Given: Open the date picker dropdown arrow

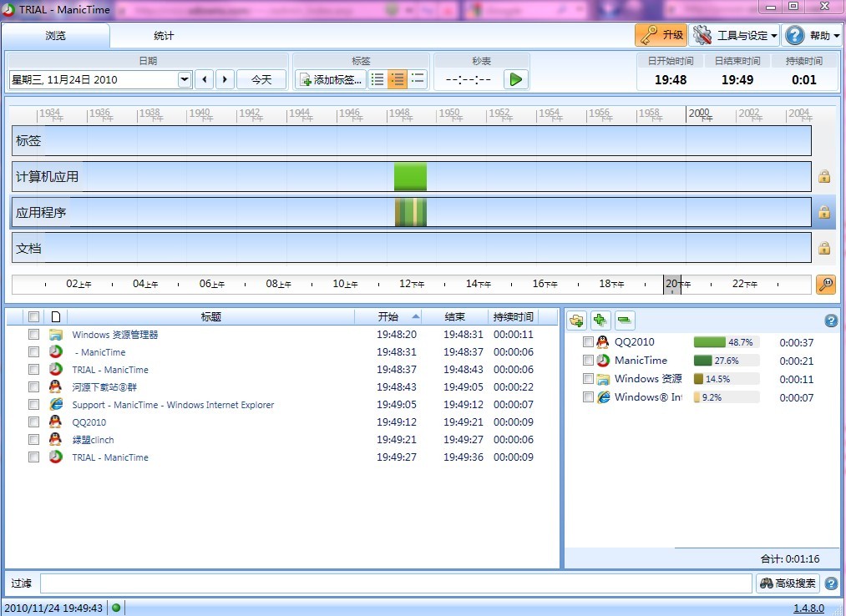Looking at the screenshot, I should click(x=185, y=80).
